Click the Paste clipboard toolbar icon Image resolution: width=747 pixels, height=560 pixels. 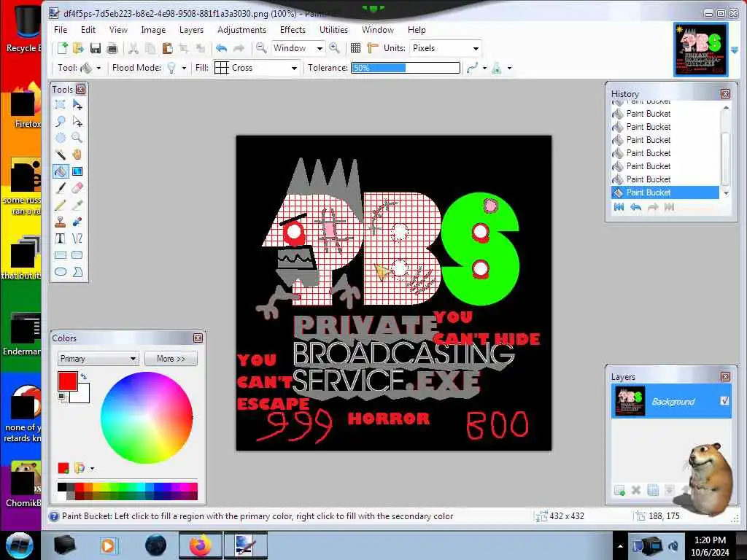[x=167, y=48]
